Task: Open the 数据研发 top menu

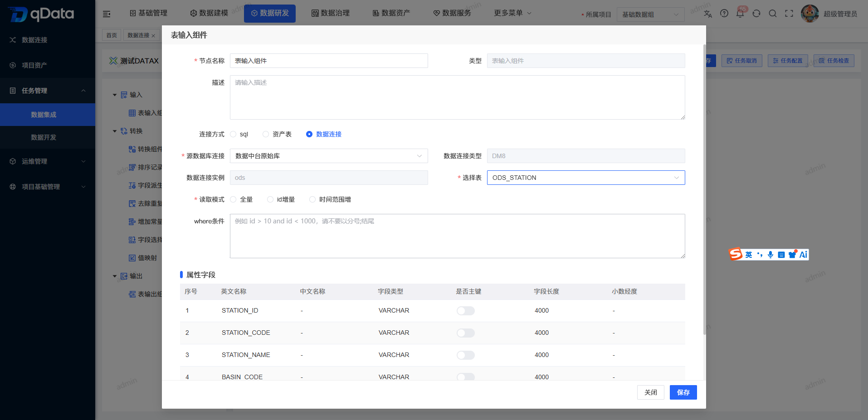Action: point(270,13)
